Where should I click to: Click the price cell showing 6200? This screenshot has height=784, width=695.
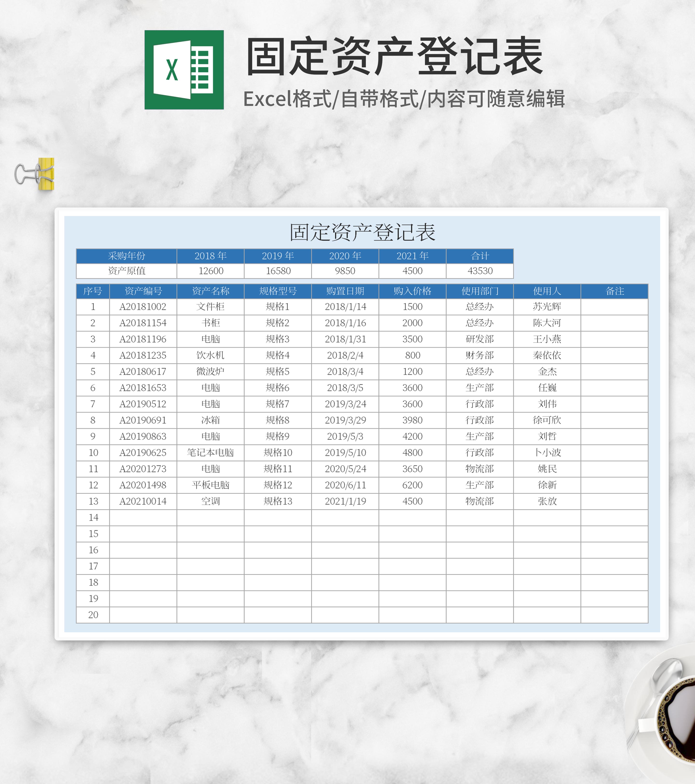[412, 485]
